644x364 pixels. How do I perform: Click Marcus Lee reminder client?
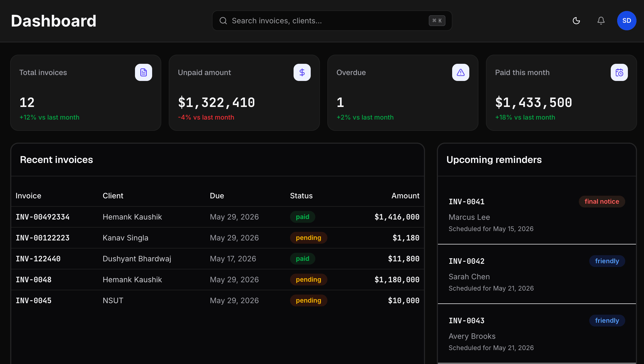pyautogui.click(x=469, y=217)
